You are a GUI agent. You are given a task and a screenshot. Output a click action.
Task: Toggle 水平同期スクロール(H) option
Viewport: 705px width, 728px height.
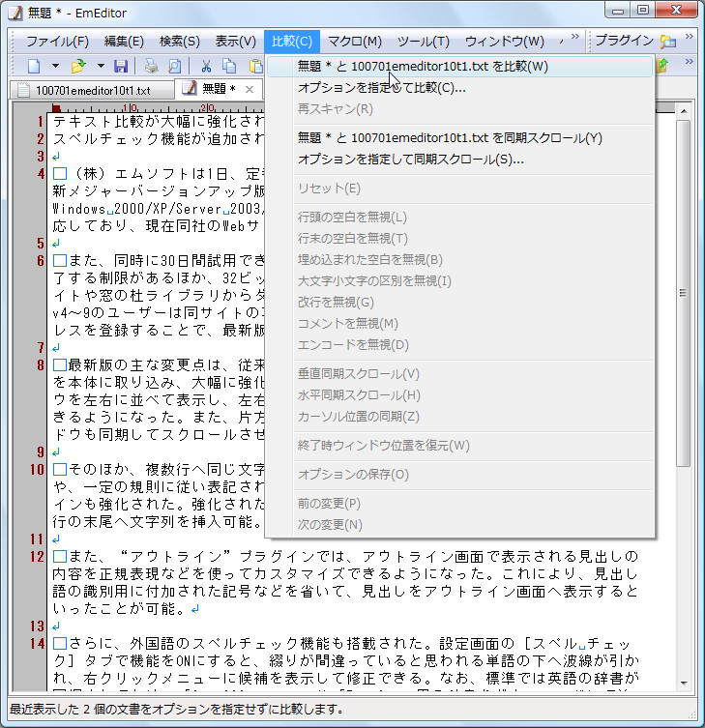[460, 395]
